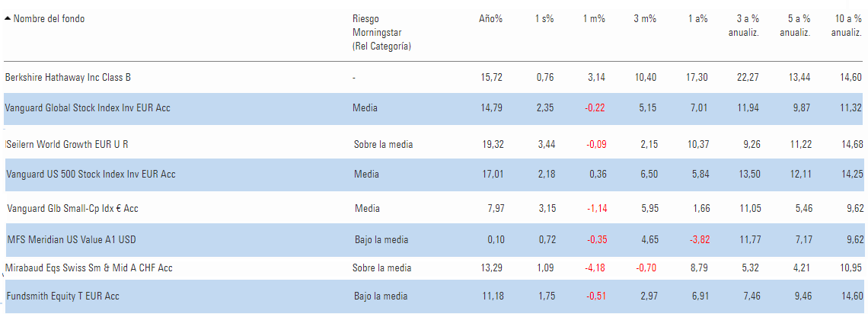Sort table by Riesgo Morningstar column
868x314 pixels.
click(381, 33)
